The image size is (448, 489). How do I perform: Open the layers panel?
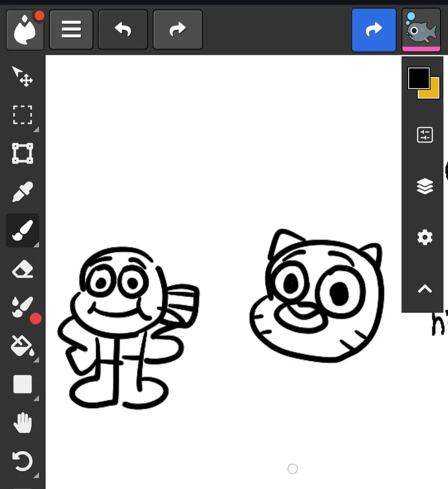425,186
